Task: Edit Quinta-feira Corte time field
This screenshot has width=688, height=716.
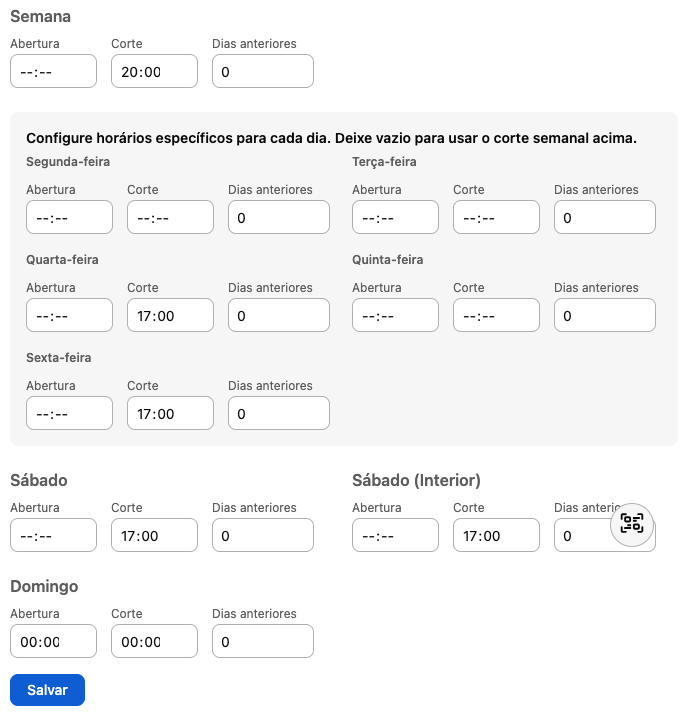Action: (496, 315)
